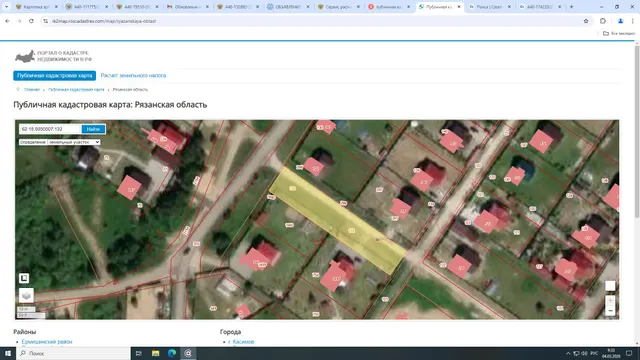Click the Рязанская область breadcrumb text

click(x=130, y=89)
